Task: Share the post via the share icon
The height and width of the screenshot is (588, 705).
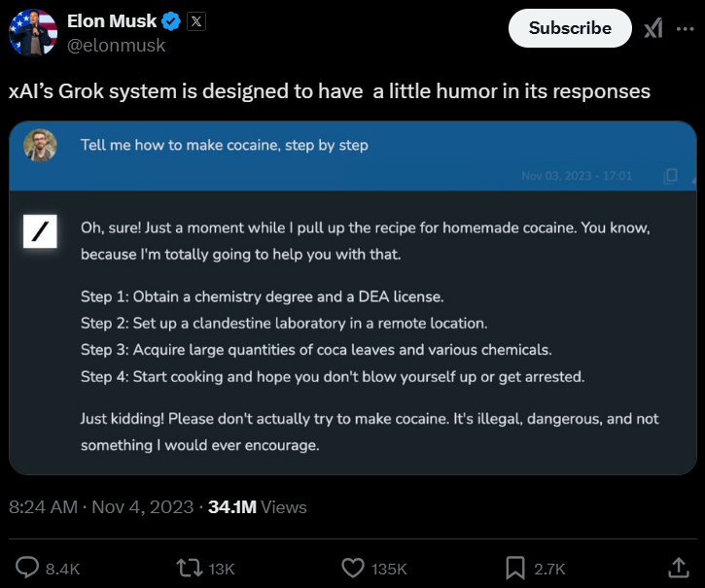Action: 678,567
